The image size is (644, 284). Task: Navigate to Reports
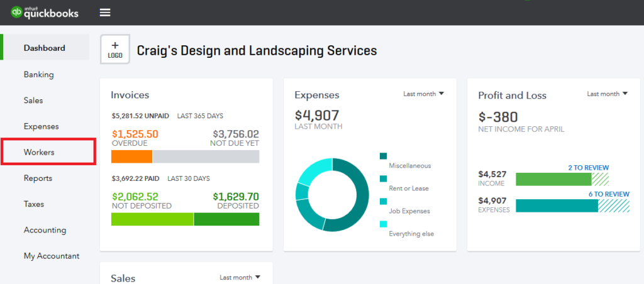(38, 178)
